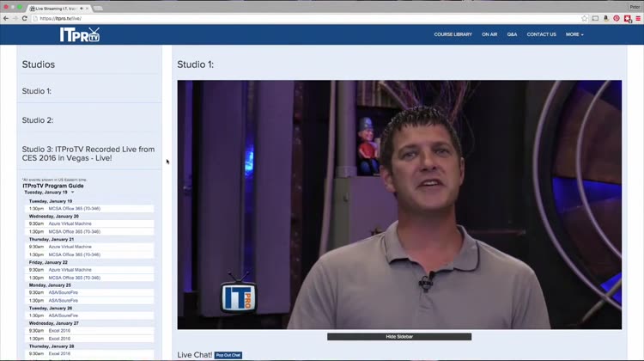Open a new tab button
Screen dimensions: 644x361
point(98,9)
